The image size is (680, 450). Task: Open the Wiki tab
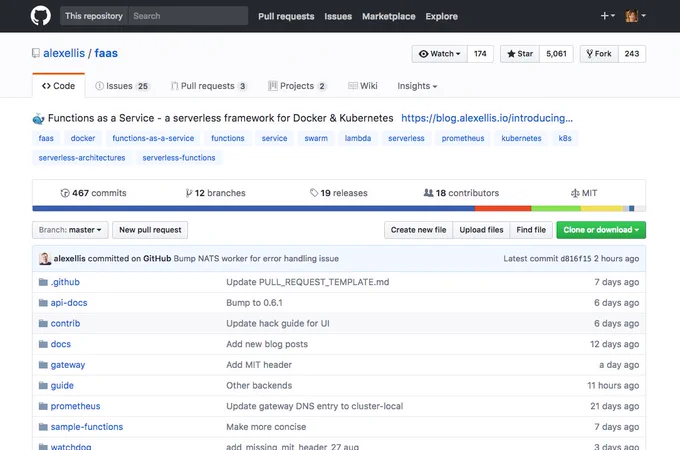click(363, 86)
